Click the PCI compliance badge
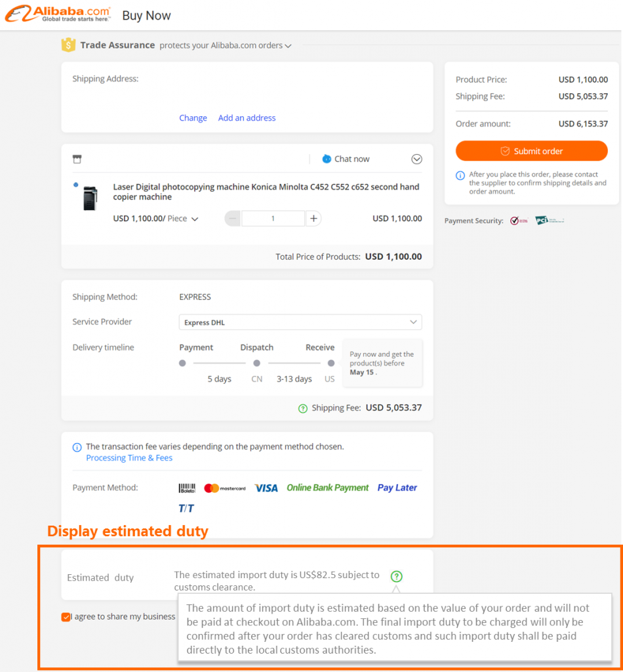Viewport: 623px width, 672px height. (x=550, y=220)
